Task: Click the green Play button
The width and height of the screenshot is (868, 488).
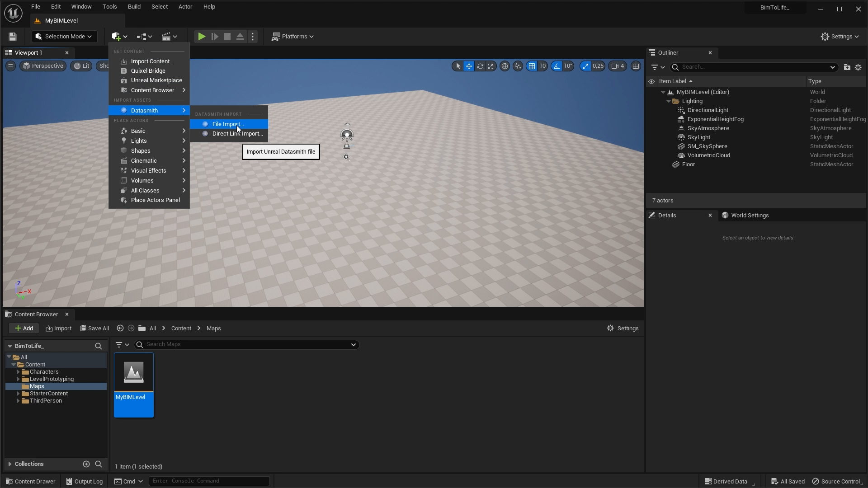Action: pos(202,37)
